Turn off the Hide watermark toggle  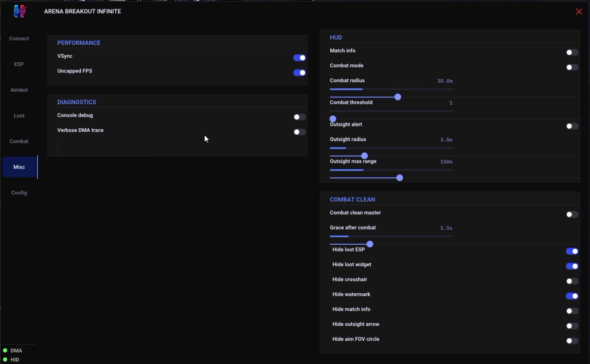572,296
